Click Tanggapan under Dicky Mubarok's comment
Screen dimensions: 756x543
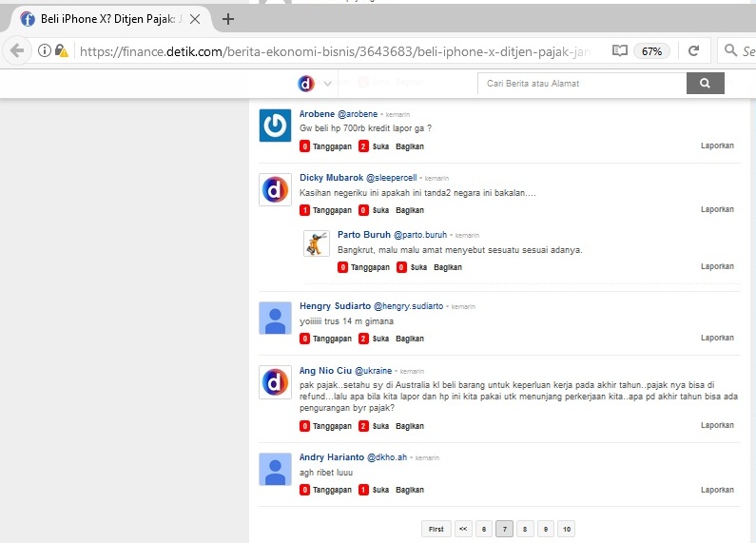click(x=332, y=210)
